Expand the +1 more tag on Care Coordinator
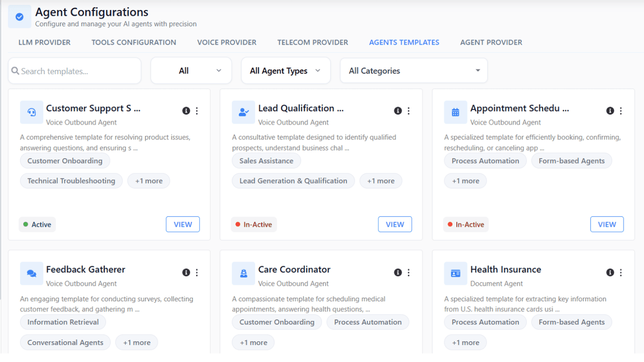 pyautogui.click(x=253, y=342)
